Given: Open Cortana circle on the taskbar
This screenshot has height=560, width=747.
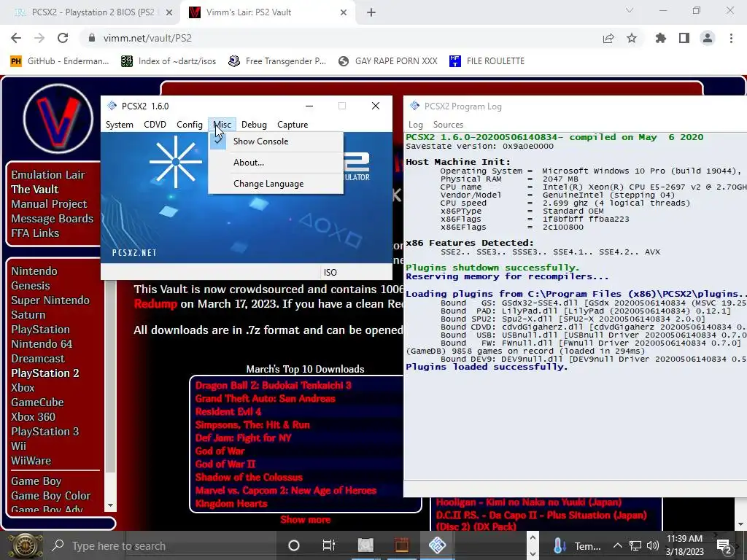Looking at the screenshot, I should click(294, 545).
